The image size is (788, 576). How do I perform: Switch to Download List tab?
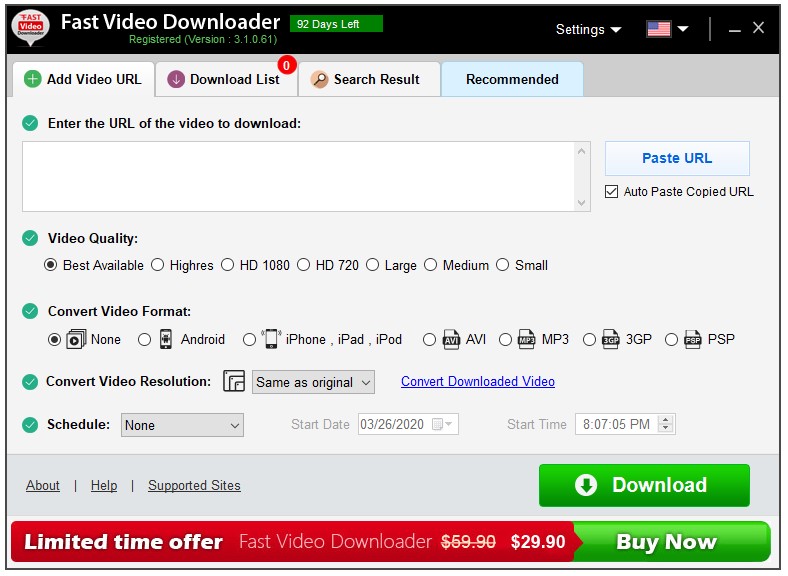click(226, 79)
